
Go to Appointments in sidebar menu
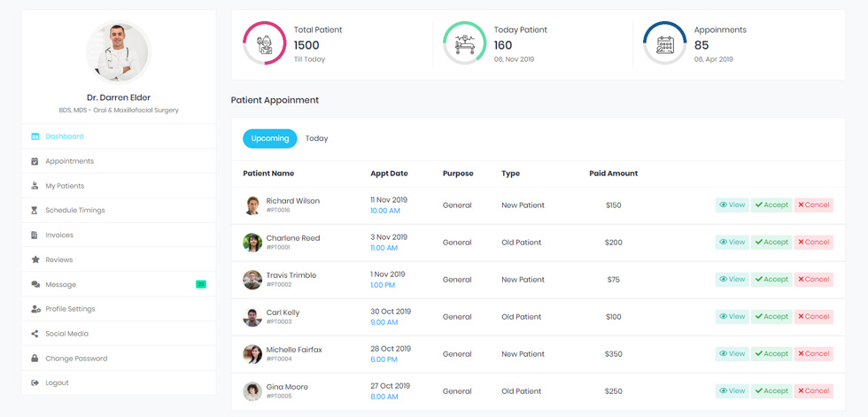pos(119,161)
